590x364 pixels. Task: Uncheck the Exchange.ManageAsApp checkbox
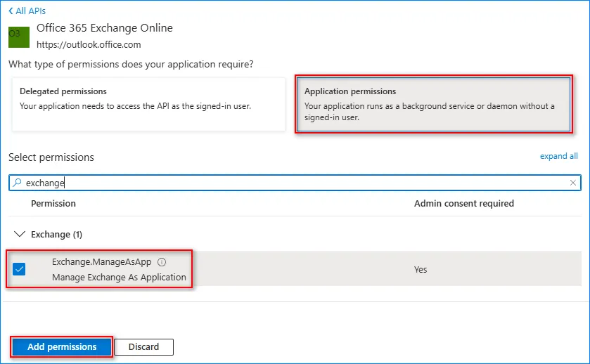[19, 269]
